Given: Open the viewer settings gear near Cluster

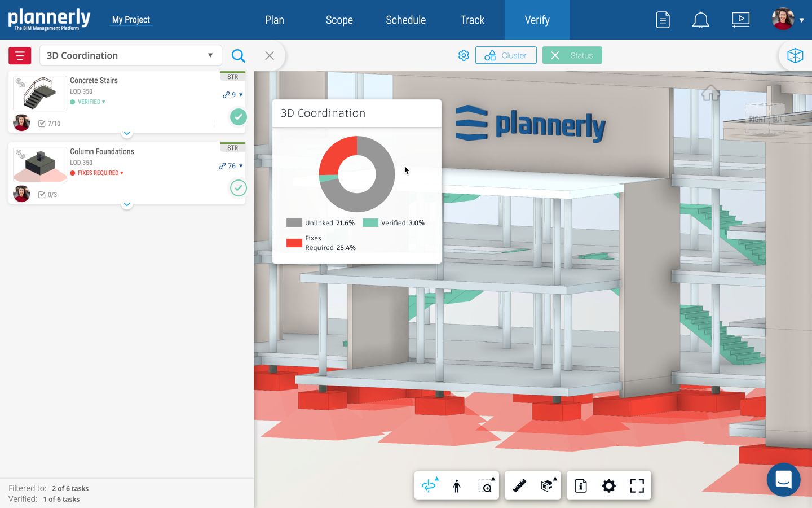Looking at the screenshot, I should point(464,55).
